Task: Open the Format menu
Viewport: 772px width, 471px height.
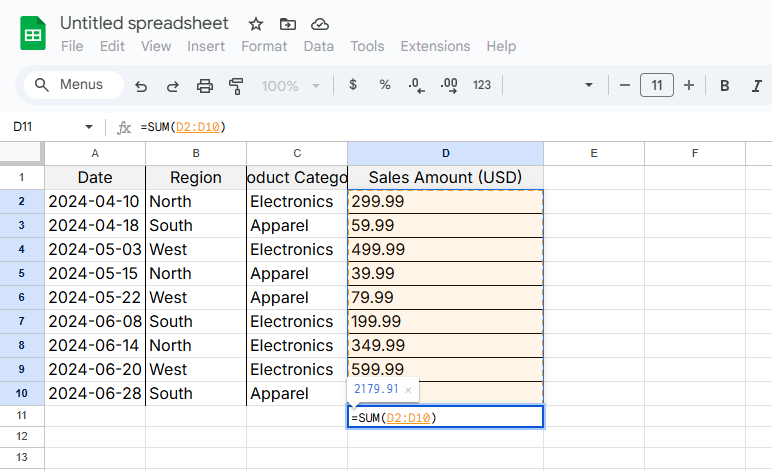Action: [x=264, y=46]
